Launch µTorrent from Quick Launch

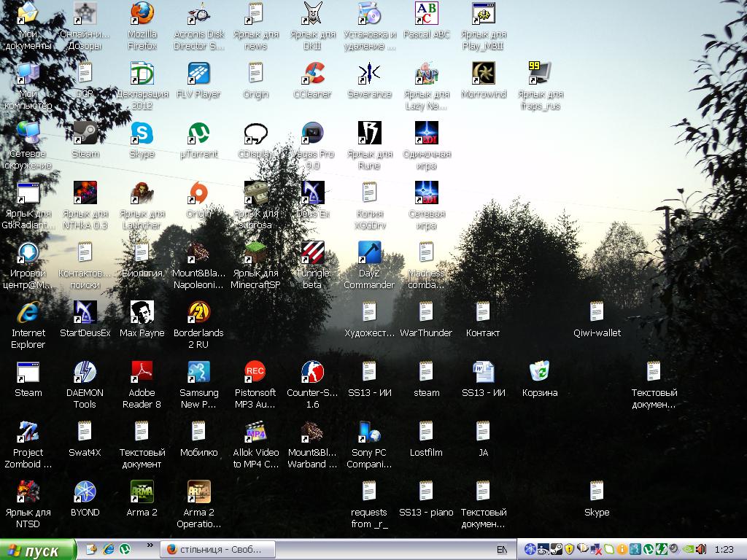(x=125, y=550)
